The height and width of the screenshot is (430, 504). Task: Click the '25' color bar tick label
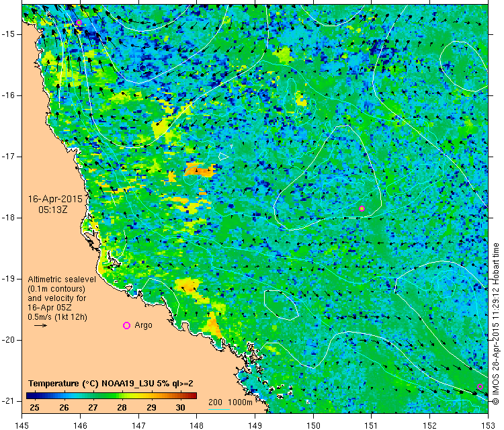click(34, 408)
